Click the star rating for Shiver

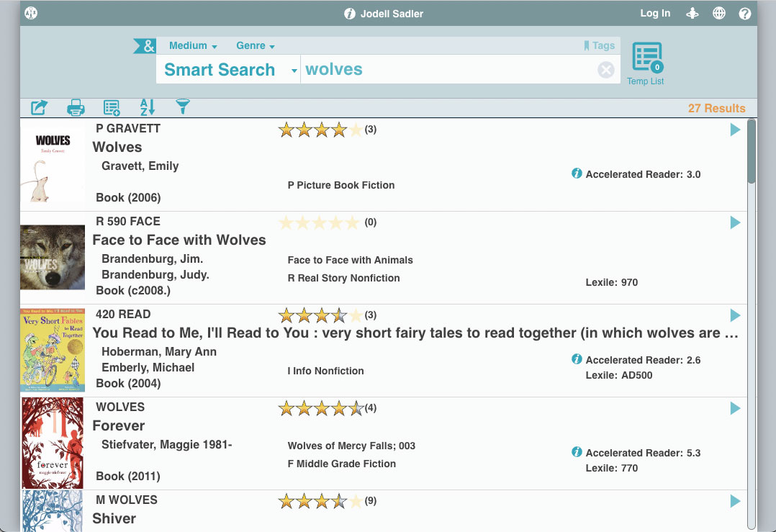coord(320,501)
